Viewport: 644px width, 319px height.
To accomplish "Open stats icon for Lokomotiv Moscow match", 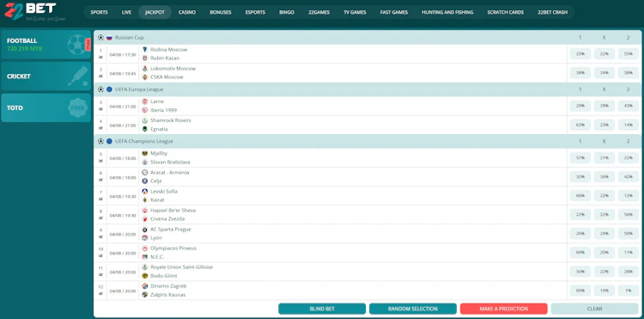I will (x=100, y=76).
